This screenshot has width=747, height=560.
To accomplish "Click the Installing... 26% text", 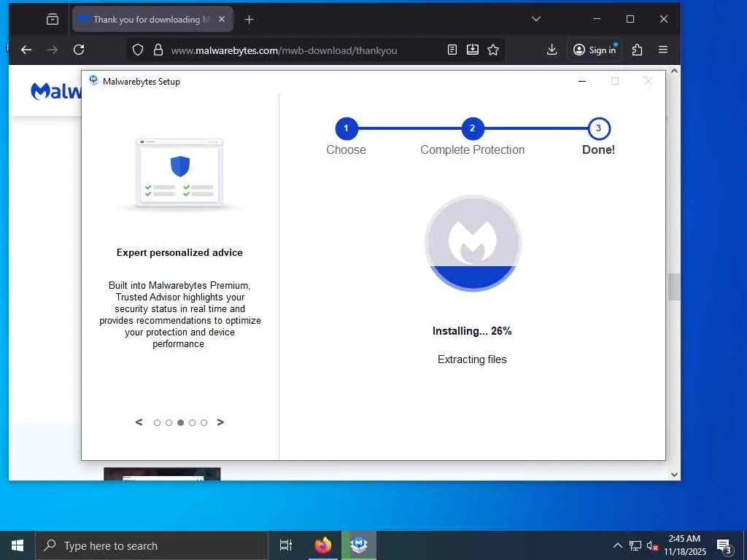I will [472, 331].
